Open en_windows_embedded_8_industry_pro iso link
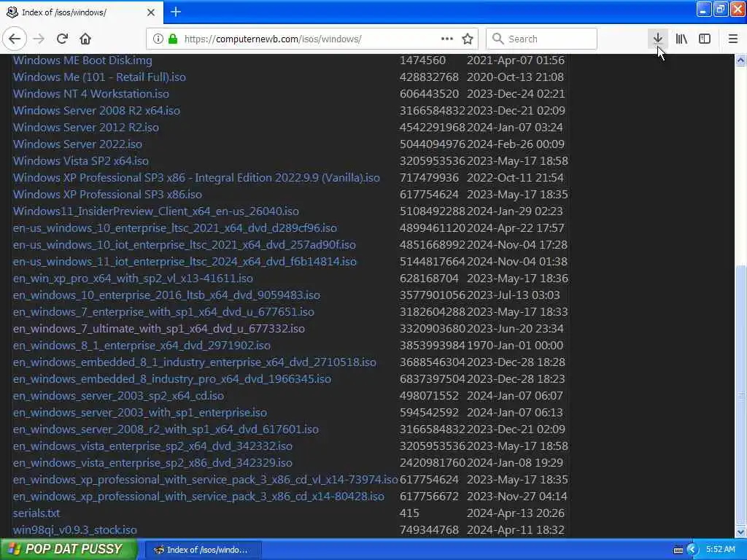The height and width of the screenshot is (560, 747). [172, 379]
